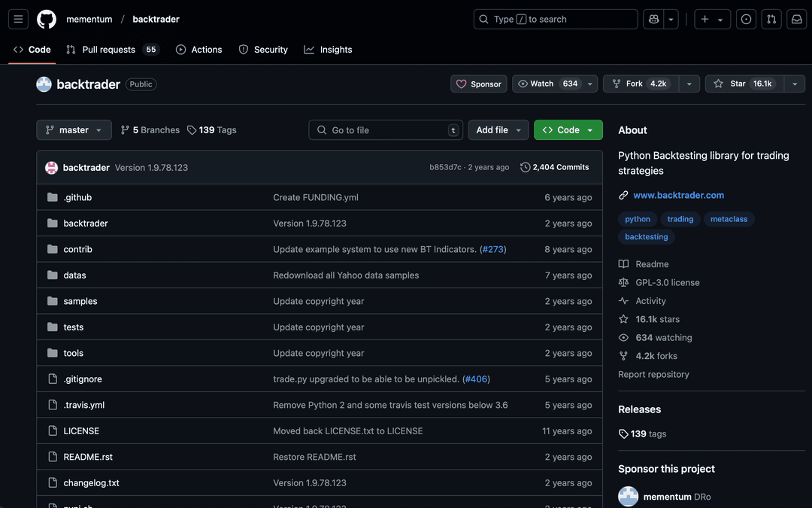Open the tools folder
812x508 pixels.
(74, 353)
